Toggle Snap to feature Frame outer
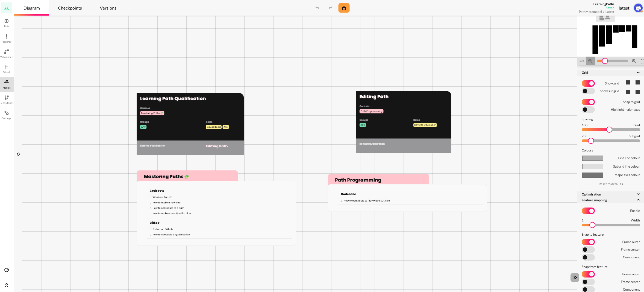This screenshot has height=292, width=644. tap(588, 242)
